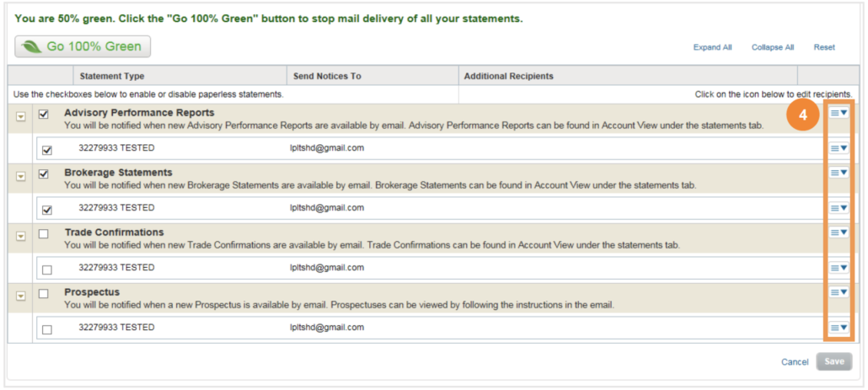The height and width of the screenshot is (390, 868).
Task: Open edit-recipients icon for Prospectus header
Action: point(839,292)
